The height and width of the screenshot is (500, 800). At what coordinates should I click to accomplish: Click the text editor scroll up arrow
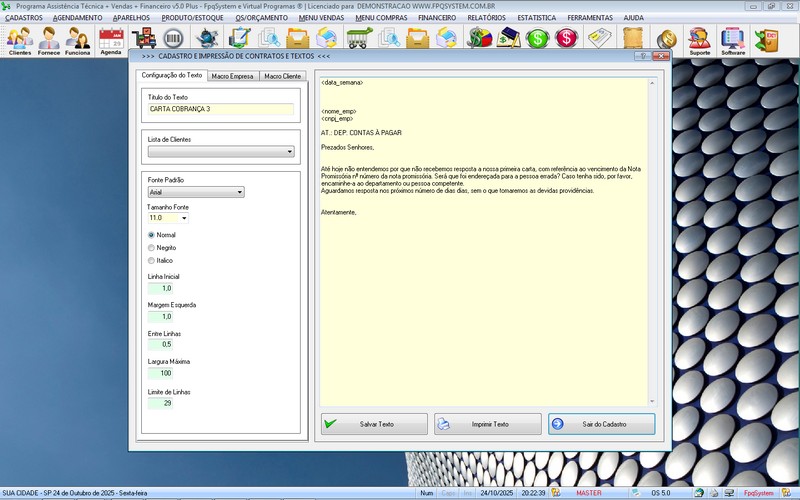click(x=652, y=83)
